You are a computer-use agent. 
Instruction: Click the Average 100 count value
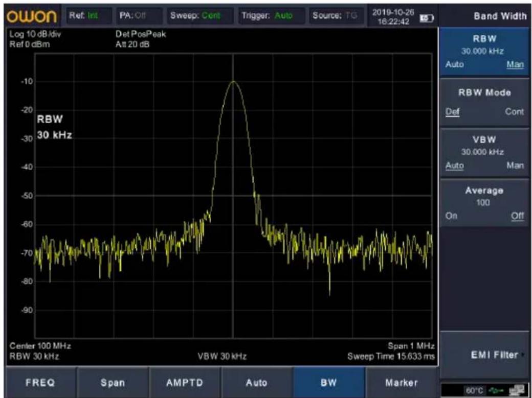(483, 202)
